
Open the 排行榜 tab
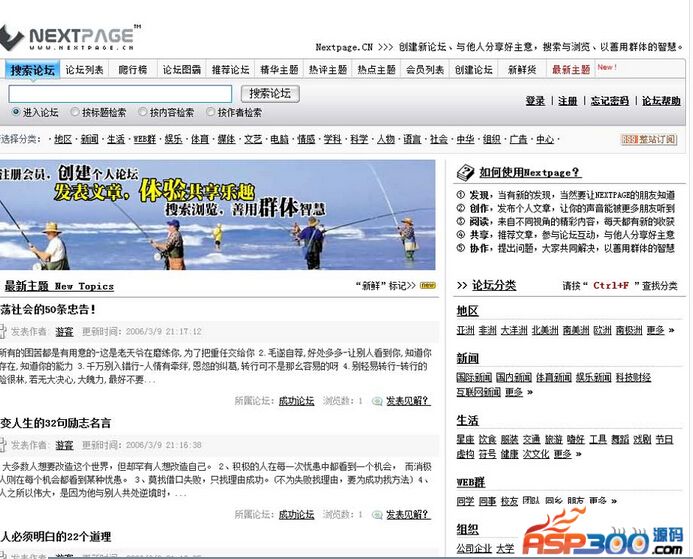133,70
